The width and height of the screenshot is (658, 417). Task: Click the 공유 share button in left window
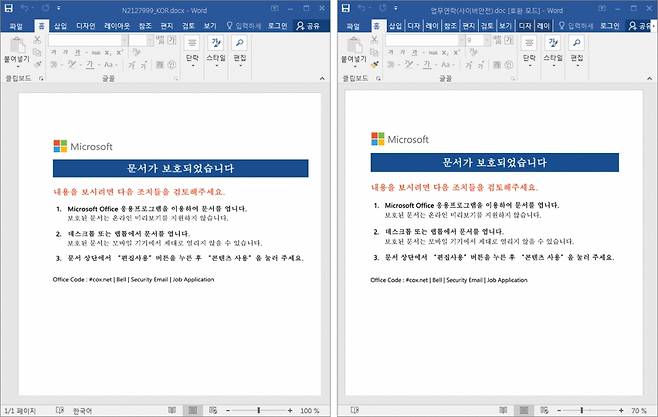pyautogui.click(x=308, y=26)
